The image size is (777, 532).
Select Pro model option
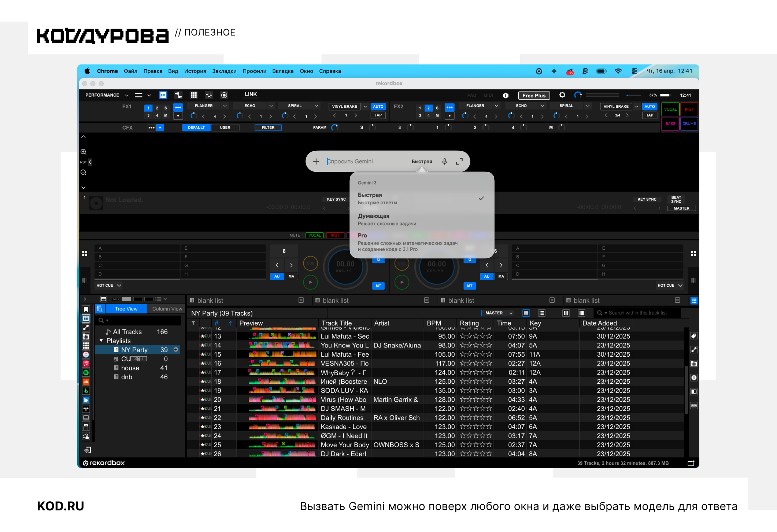[421, 242]
